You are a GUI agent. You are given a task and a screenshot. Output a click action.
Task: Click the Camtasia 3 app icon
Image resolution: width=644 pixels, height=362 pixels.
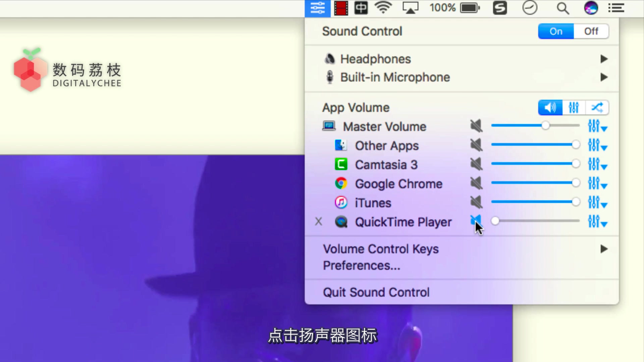(341, 164)
